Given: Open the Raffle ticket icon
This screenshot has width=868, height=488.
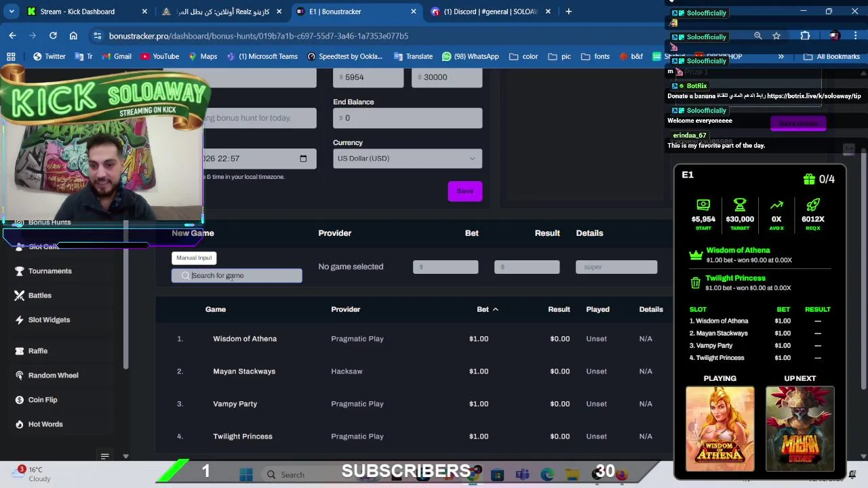Looking at the screenshot, I should tap(20, 351).
